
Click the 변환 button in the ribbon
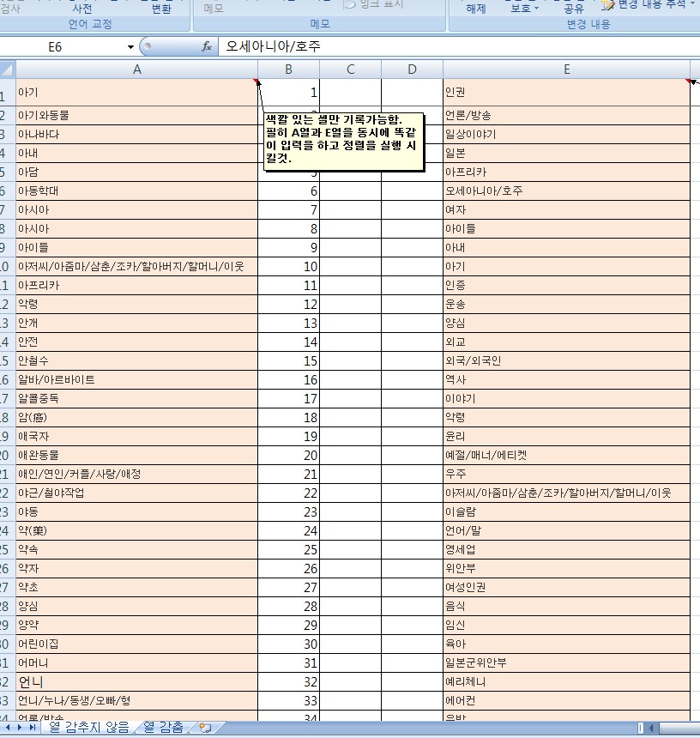click(x=160, y=9)
